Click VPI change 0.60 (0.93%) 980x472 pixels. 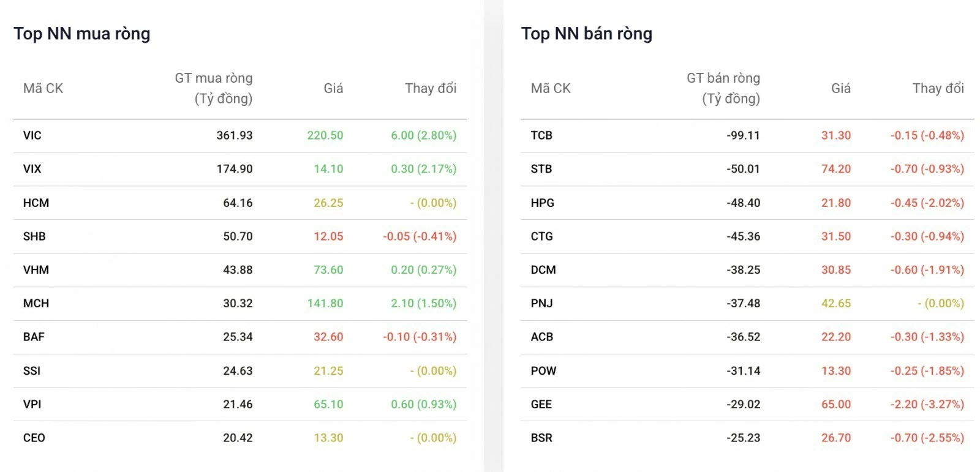(x=424, y=404)
